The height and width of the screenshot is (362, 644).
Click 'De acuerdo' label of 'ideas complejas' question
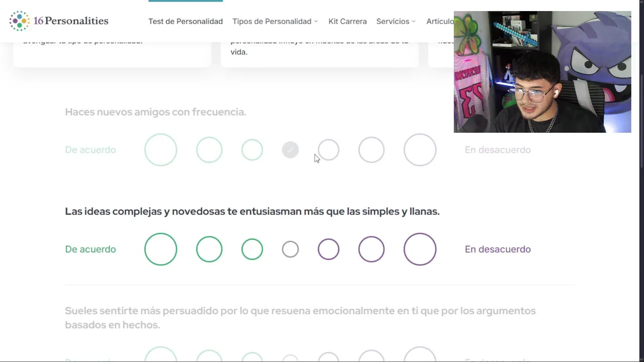(91, 249)
